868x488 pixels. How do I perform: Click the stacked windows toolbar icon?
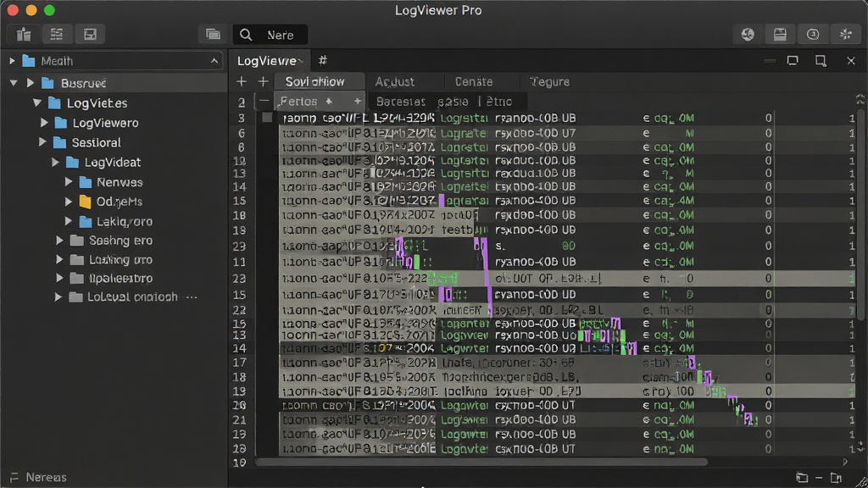click(x=213, y=34)
